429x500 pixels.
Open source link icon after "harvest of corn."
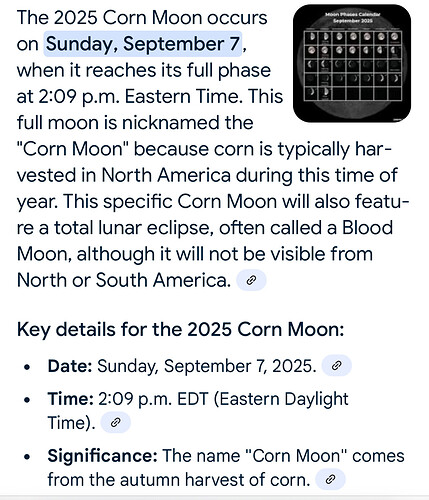(x=330, y=479)
